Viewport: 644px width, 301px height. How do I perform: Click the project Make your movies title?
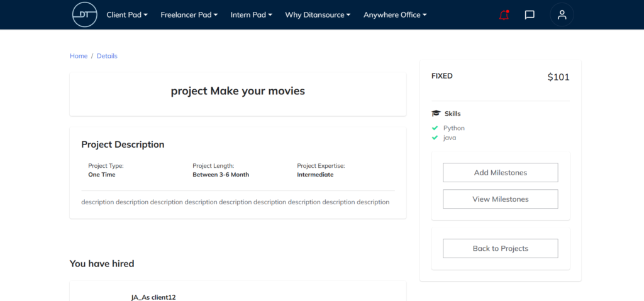[x=238, y=91]
